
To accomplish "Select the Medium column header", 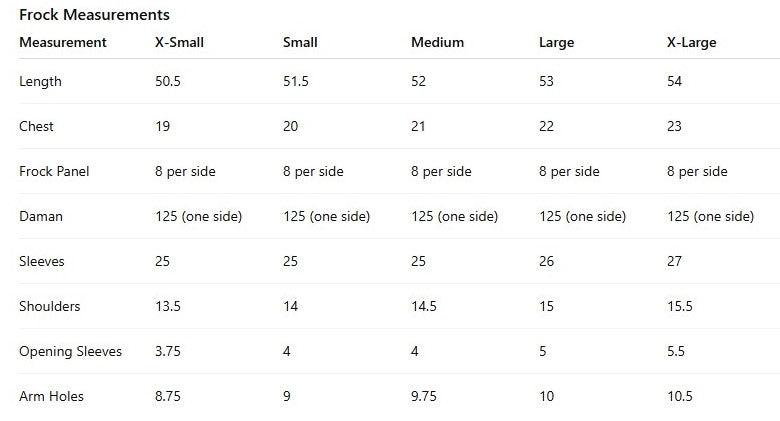I will [x=437, y=43].
